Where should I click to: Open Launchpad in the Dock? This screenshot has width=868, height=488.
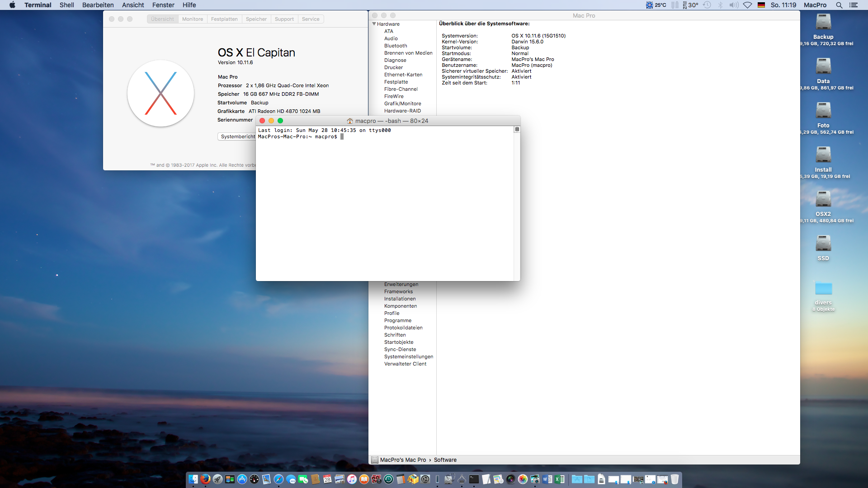pyautogui.click(x=217, y=479)
